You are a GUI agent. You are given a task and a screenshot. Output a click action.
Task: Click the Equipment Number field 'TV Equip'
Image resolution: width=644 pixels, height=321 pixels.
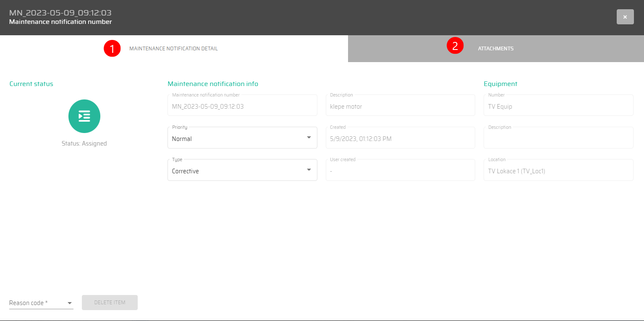click(558, 107)
